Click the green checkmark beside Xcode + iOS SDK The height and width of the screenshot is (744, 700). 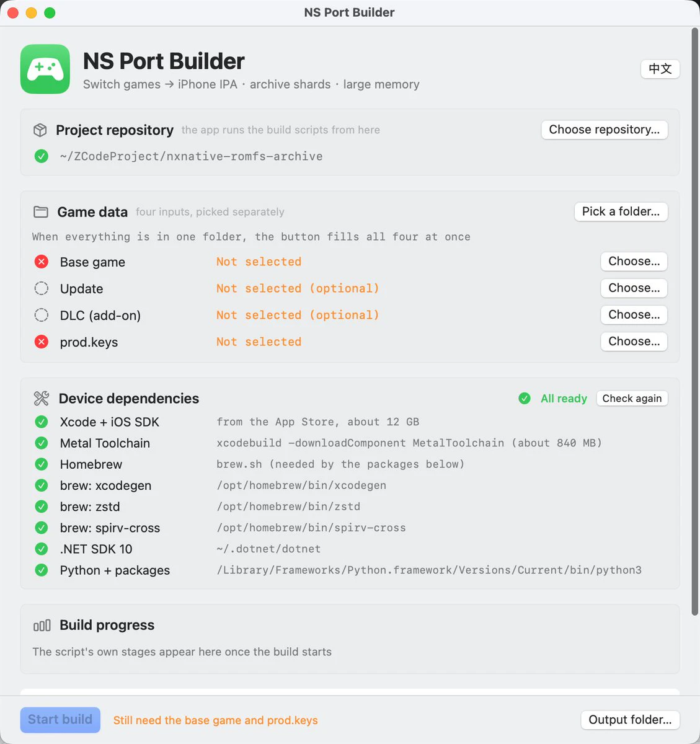(x=42, y=422)
